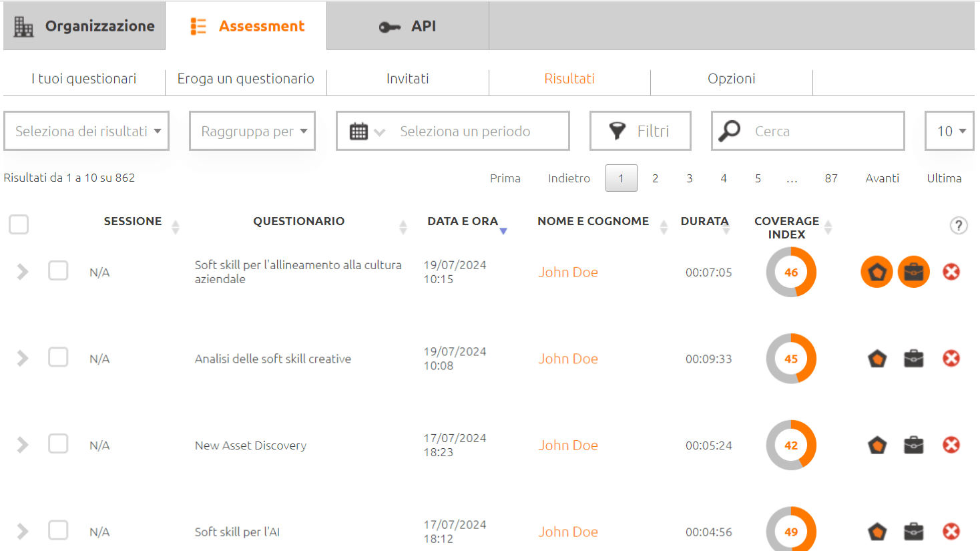Click pentagon icon for Soft skill per l'allineamento row
The width and height of the screenshot is (980, 551).
(877, 272)
